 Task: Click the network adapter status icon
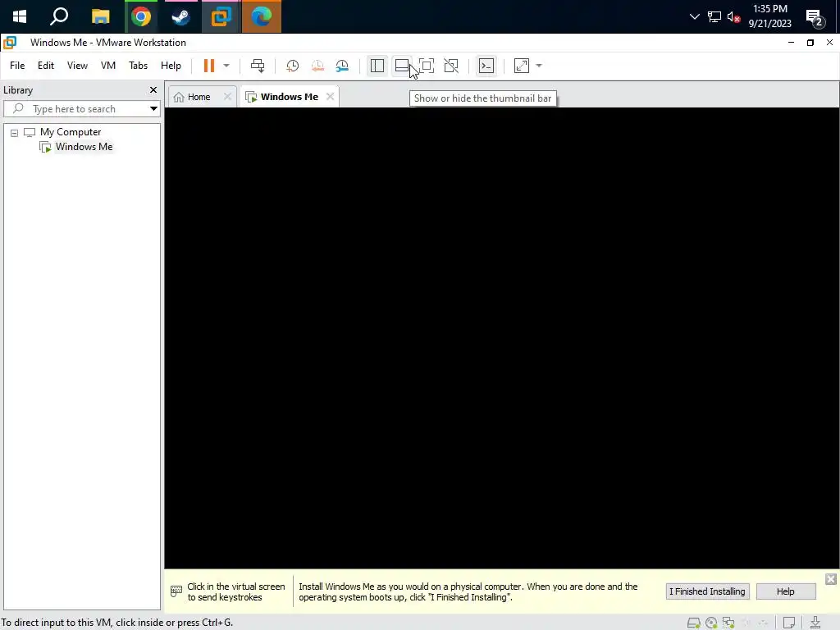click(x=728, y=623)
